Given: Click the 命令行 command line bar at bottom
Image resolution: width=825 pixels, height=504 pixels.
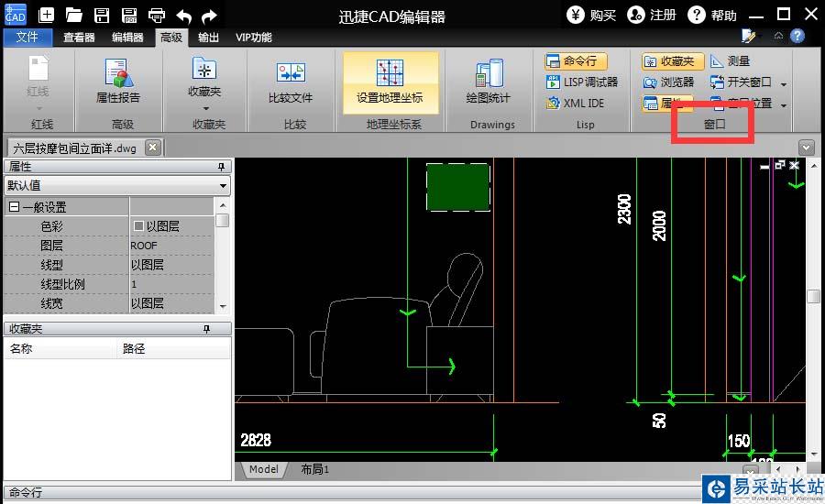Looking at the screenshot, I should pyautogui.click(x=353, y=492).
